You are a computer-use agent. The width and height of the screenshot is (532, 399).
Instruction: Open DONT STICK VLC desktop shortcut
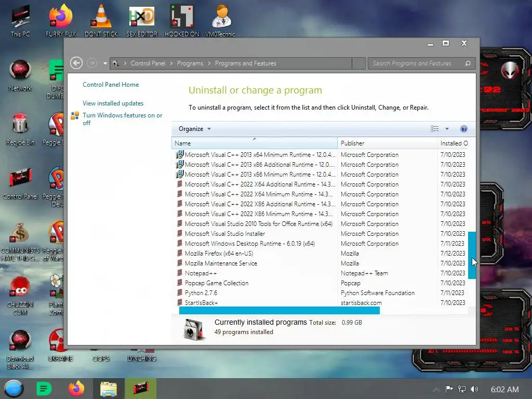[x=101, y=21]
